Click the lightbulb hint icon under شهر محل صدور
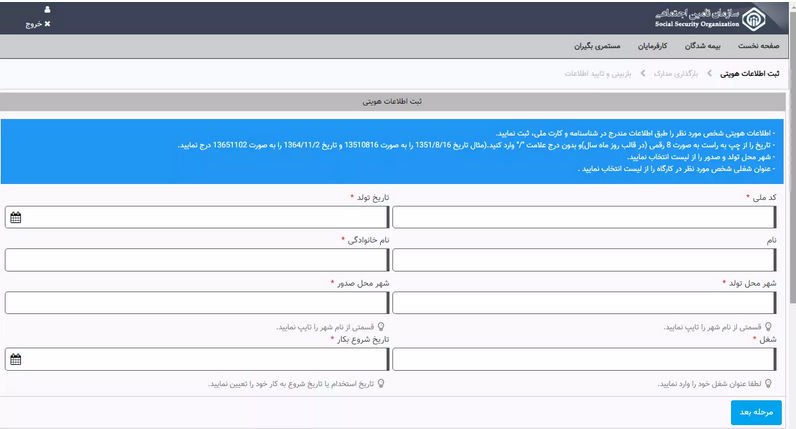Viewport: 796px width, 429px height. pos(381,326)
